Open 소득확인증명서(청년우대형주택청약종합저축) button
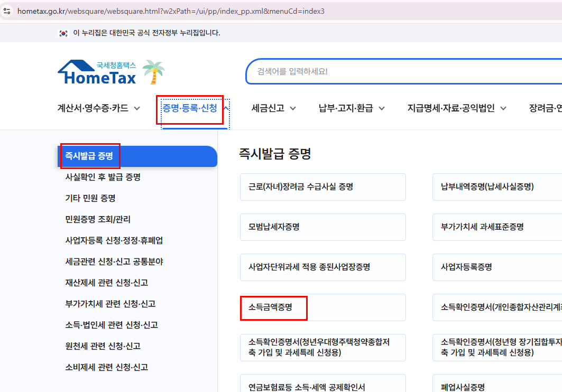The width and height of the screenshot is (562, 392). [323, 347]
